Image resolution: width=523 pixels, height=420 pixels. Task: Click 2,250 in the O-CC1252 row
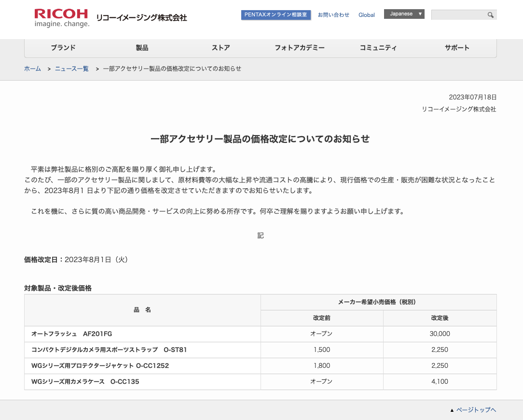point(440,366)
